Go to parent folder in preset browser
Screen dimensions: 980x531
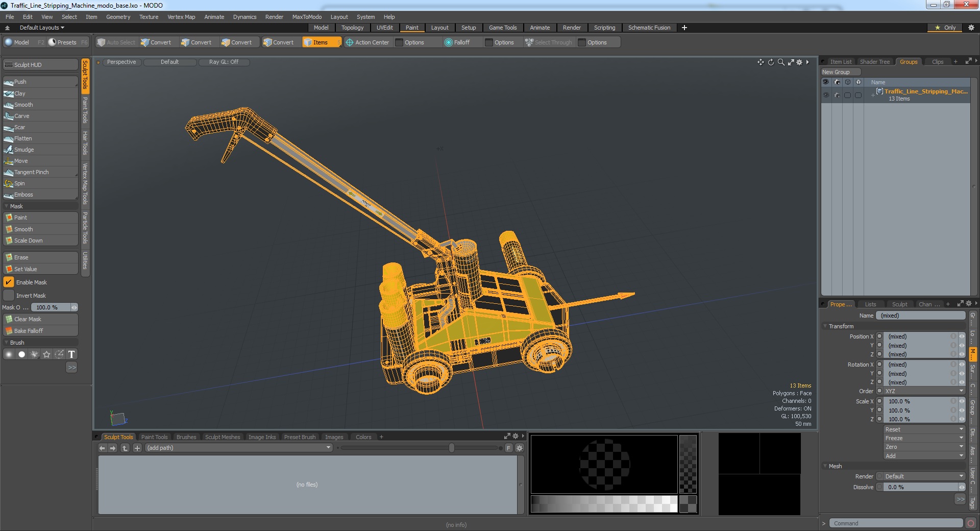pyautogui.click(x=125, y=448)
